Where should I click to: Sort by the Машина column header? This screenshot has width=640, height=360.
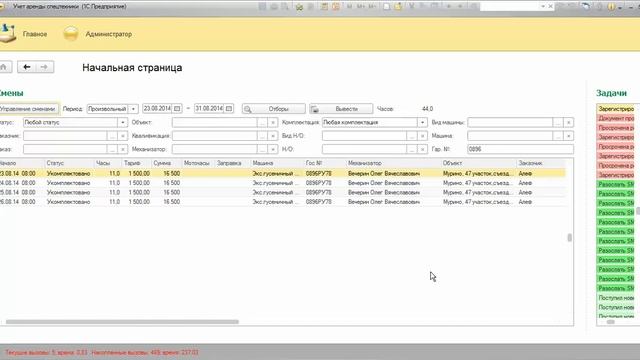coord(276,163)
